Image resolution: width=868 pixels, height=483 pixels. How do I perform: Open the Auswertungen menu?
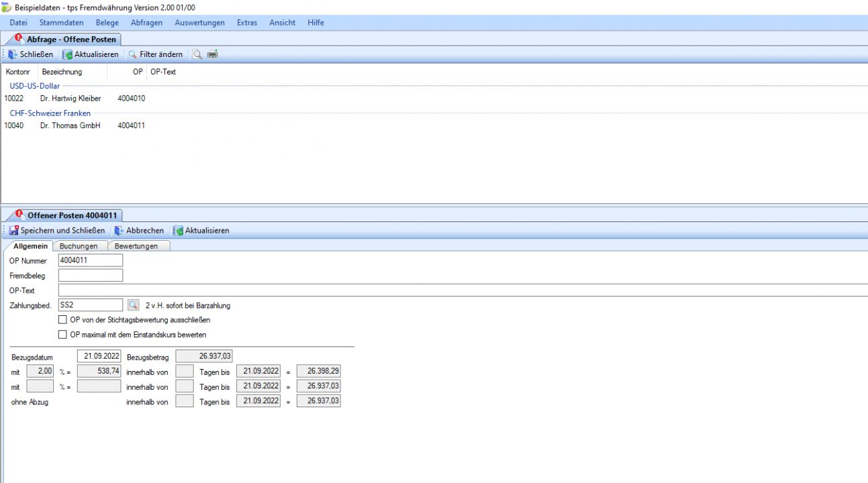[199, 22]
